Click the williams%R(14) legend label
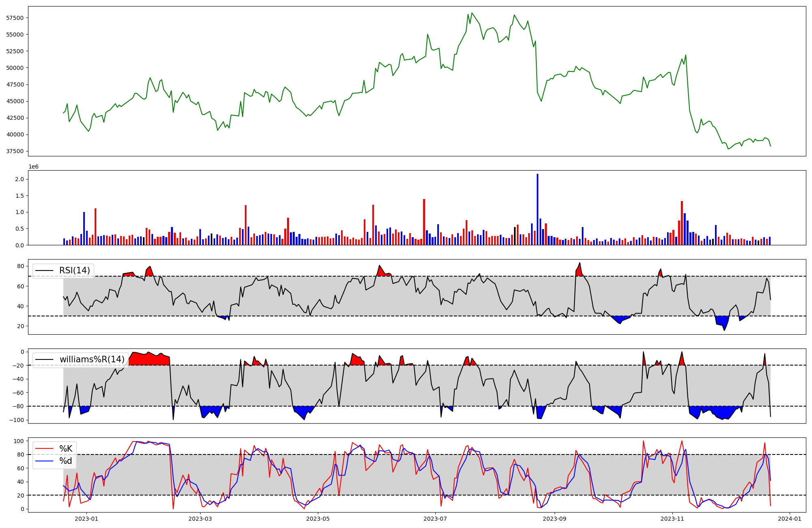The image size is (812, 528). (92, 359)
